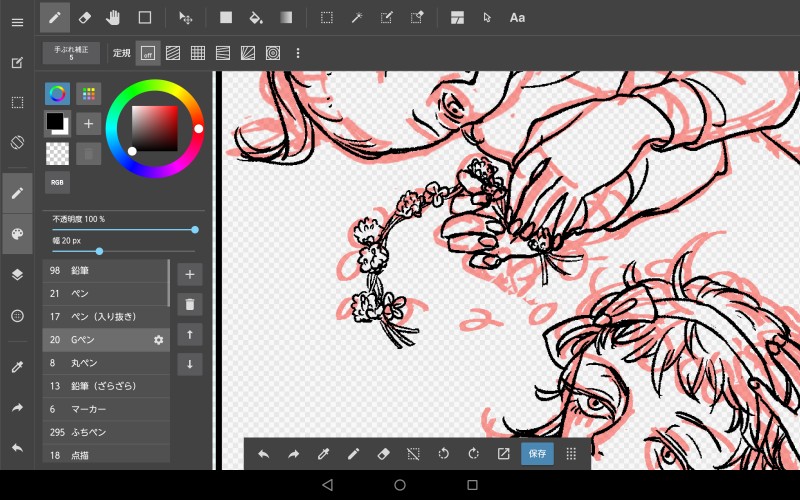Select the 丸ペン brush
This screenshot has width=800, height=500.
(x=106, y=363)
